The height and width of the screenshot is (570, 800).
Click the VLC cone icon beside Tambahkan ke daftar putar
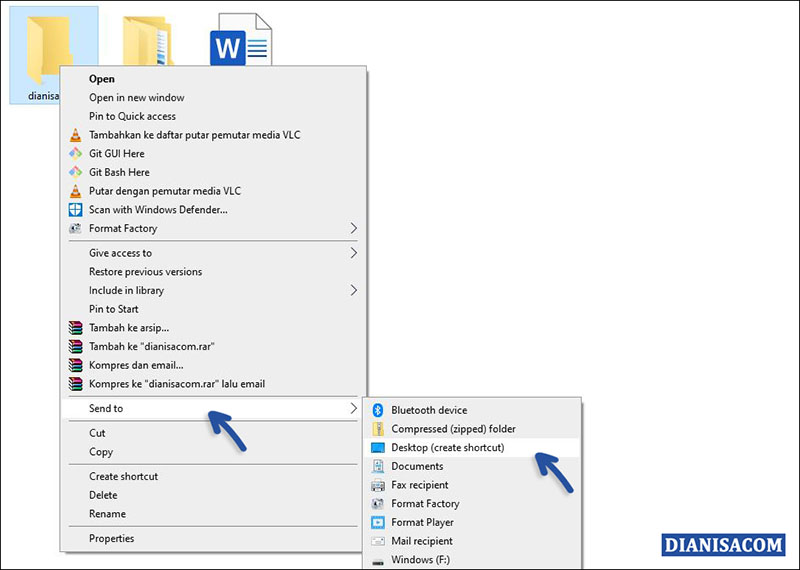click(76, 135)
